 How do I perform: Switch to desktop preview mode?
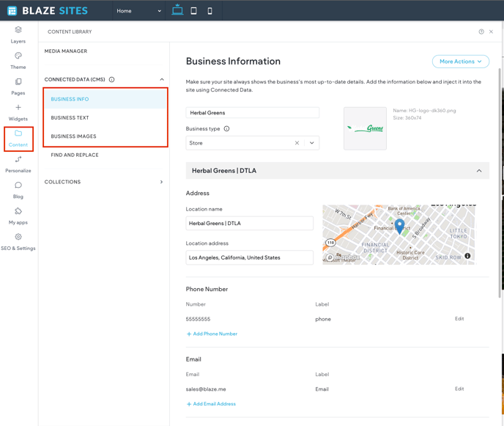pyautogui.click(x=177, y=10)
